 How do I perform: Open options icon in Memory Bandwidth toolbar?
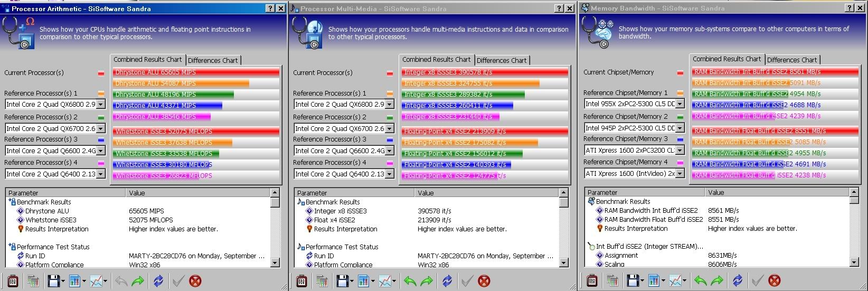coord(591,280)
